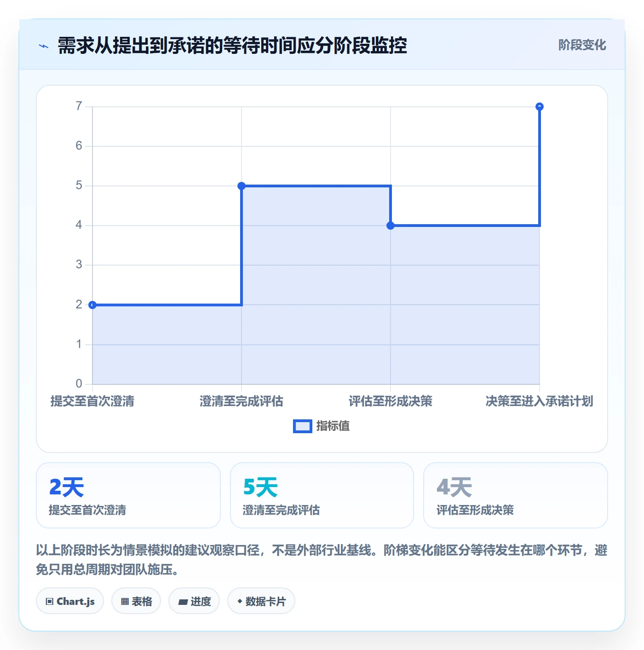Click the 数据卡片 tag chip
The image size is (644, 650).
(x=261, y=601)
